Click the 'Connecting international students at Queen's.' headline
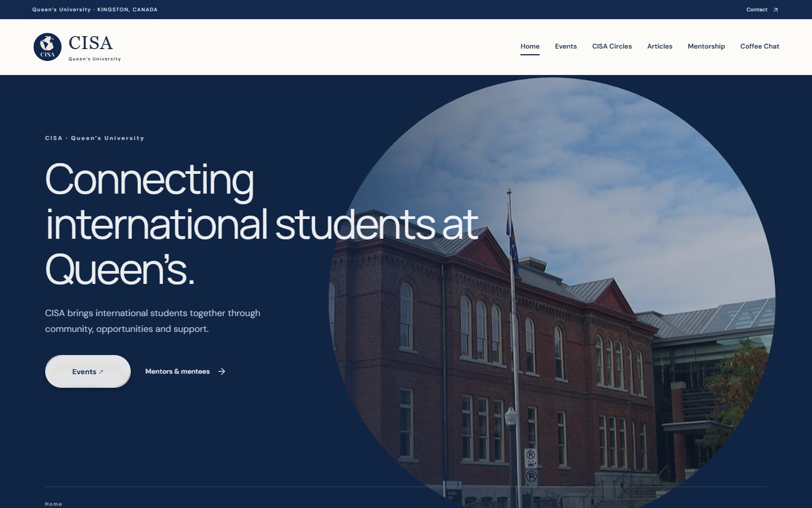Screen dimensions: 812x508 pos(262,224)
